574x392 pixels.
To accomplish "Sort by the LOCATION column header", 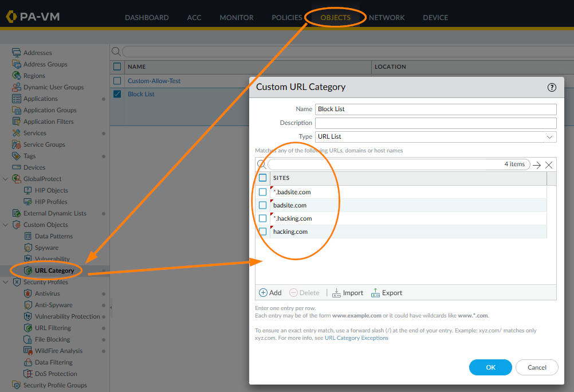I will point(390,66).
